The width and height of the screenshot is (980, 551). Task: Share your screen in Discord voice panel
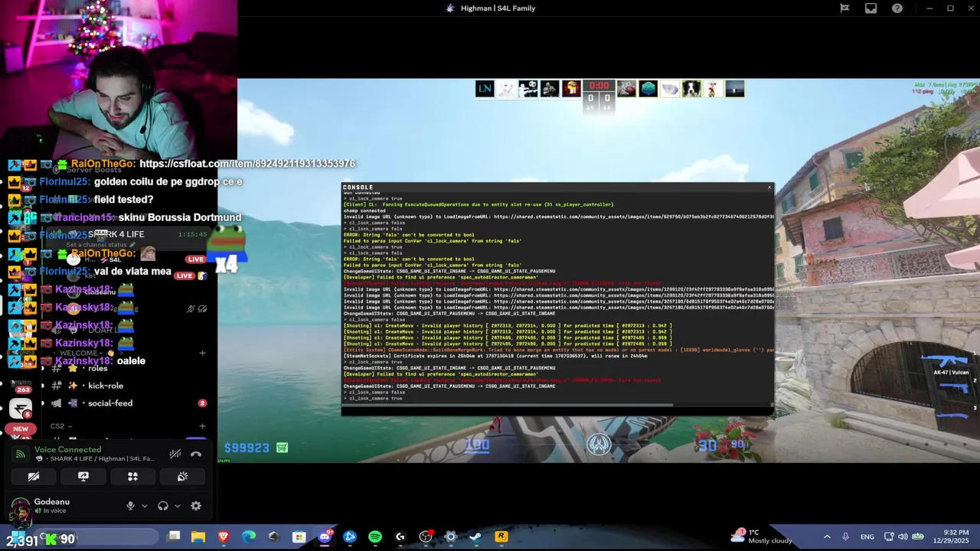point(83,476)
